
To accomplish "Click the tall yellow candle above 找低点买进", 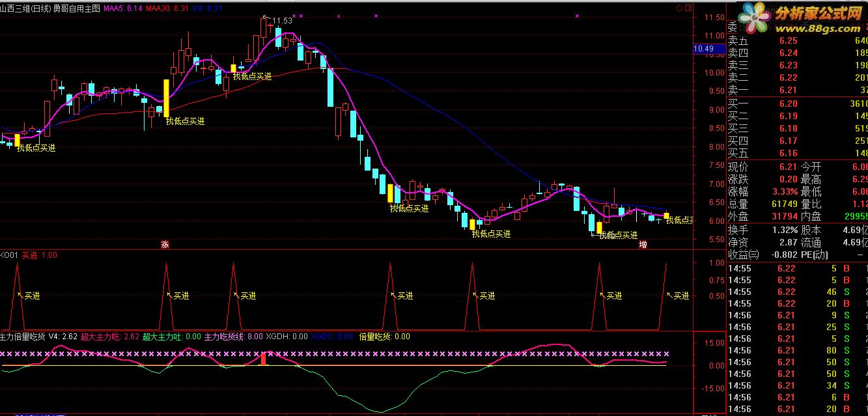I will point(166,98).
